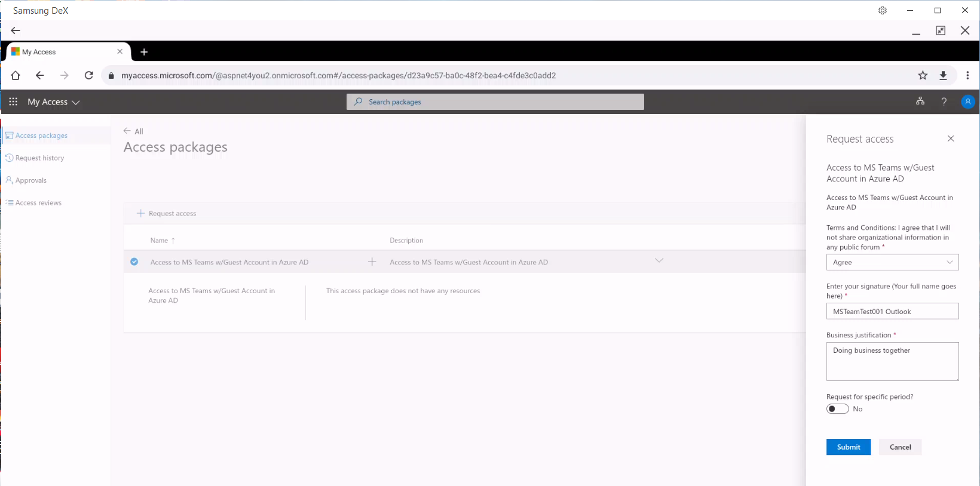Click the Business justification text area
980x486 pixels.
[892, 361]
